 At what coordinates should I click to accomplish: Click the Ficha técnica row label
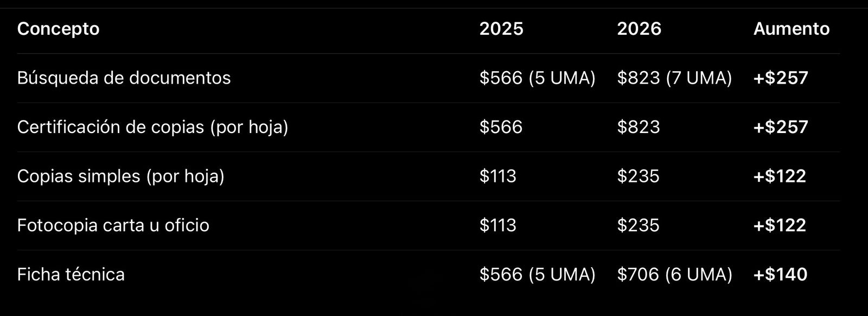[x=71, y=275]
